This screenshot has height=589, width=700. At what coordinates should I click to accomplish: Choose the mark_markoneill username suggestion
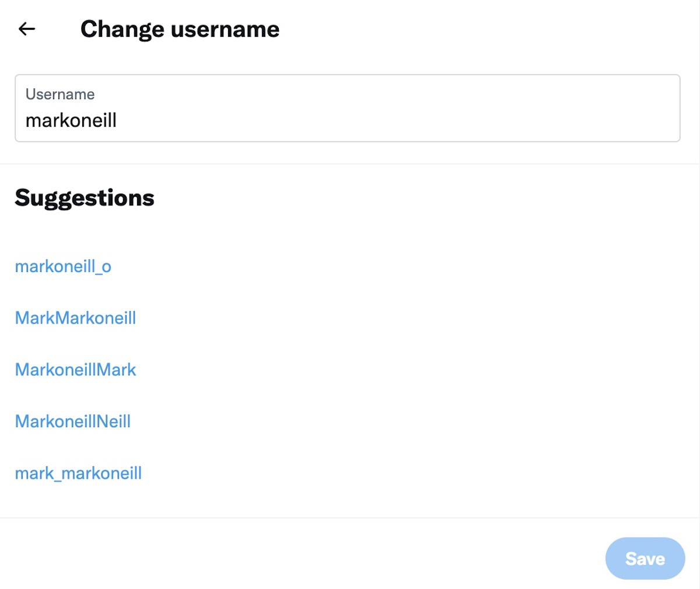[78, 473]
